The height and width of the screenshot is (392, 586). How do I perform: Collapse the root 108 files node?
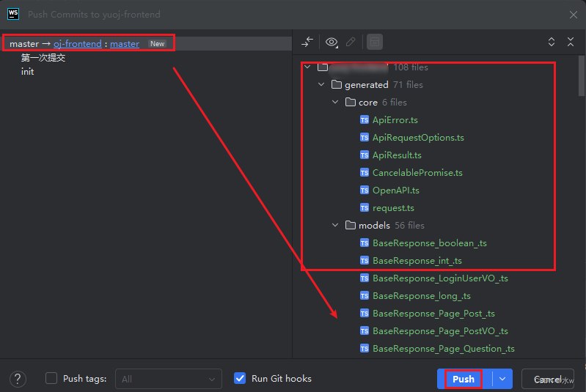tap(307, 67)
